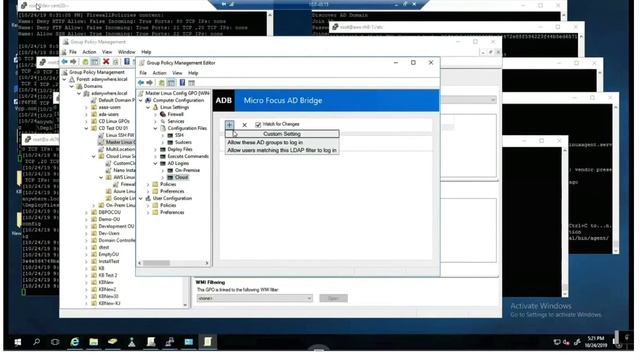Image resolution: width=640 pixels, height=360 pixels.
Task: Collapse the User Configuration node
Action: tap(141, 198)
